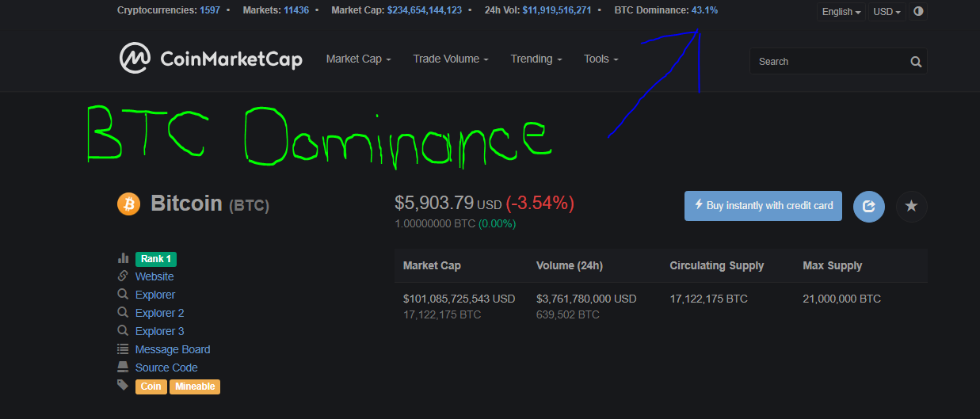The image size is (980, 419).
Task: Click Buy instantly with credit card
Action: pyautogui.click(x=763, y=206)
